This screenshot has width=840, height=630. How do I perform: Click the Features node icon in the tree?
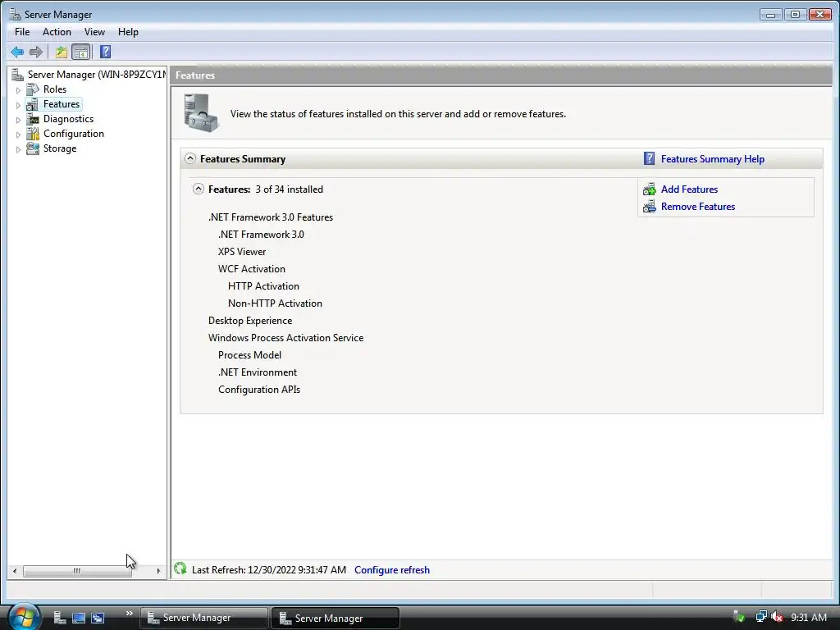click(33, 104)
